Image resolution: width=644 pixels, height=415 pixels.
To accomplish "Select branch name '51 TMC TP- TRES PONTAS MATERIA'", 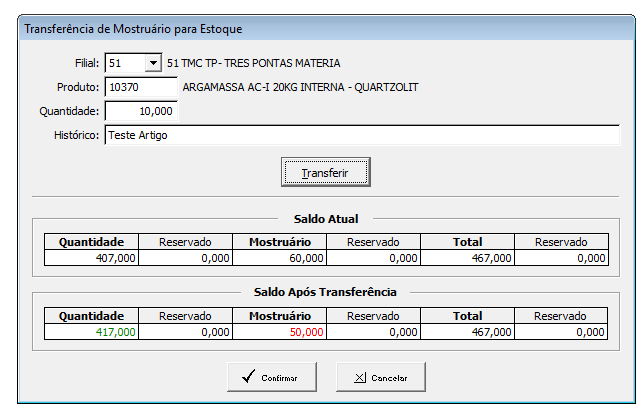I will (x=253, y=63).
